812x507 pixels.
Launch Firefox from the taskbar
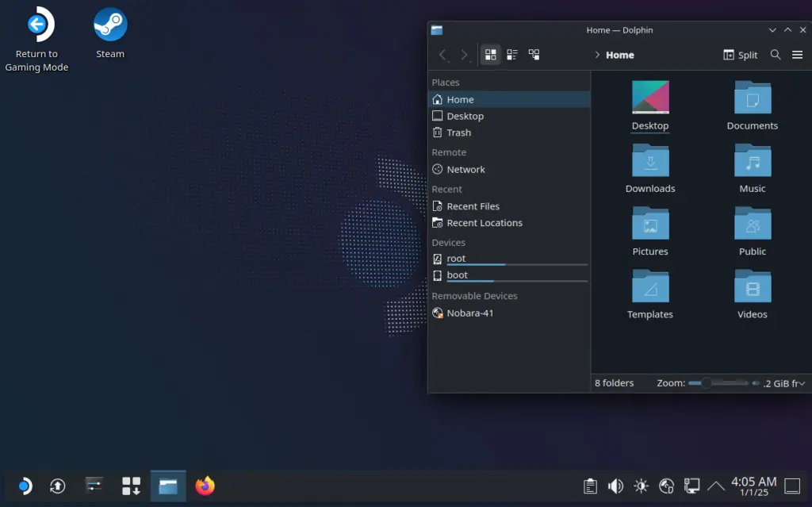click(x=205, y=486)
